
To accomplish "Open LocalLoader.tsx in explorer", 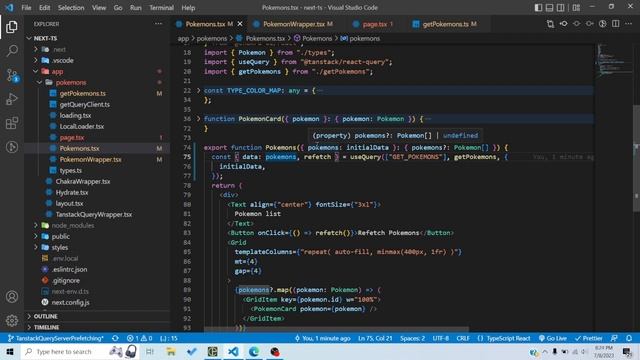I will click(x=82, y=127).
